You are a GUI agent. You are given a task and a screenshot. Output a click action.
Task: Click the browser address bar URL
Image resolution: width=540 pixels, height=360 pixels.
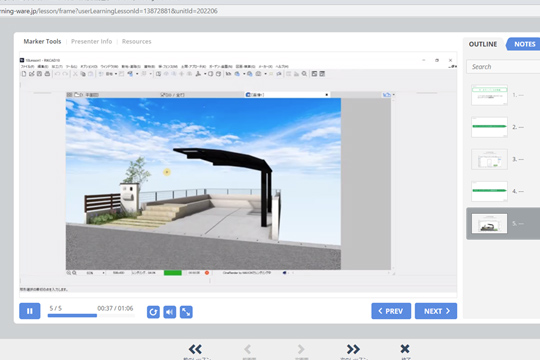pos(108,11)
